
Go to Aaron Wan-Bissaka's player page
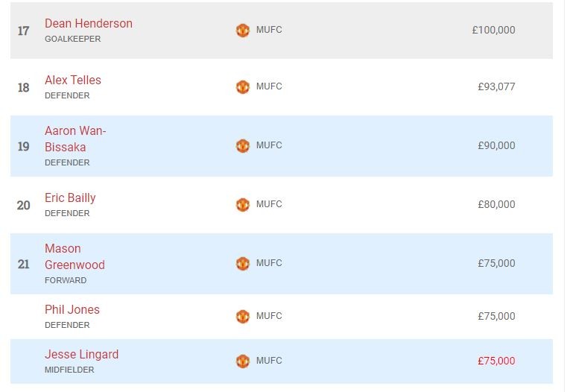point(75,139)
